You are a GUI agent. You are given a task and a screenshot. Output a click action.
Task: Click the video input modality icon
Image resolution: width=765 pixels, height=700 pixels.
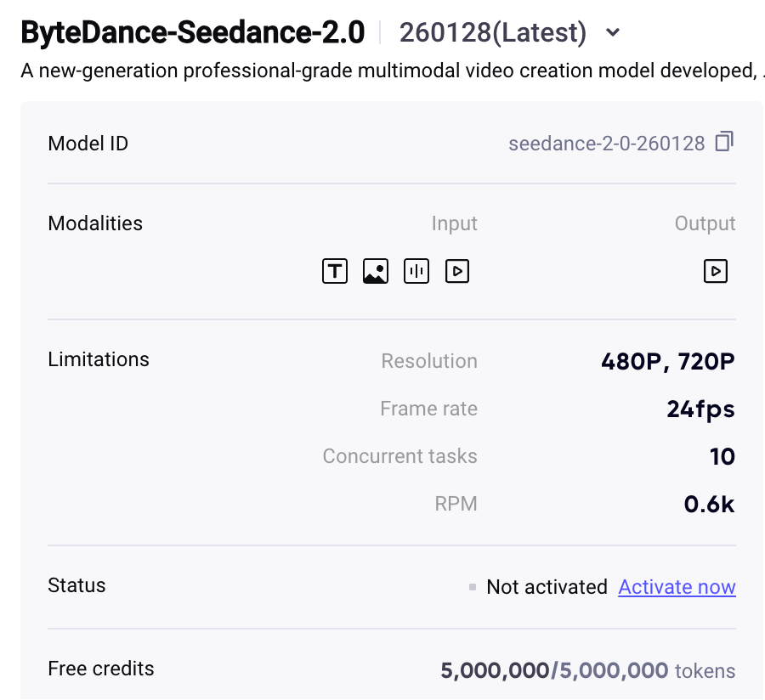coord(456,271)
